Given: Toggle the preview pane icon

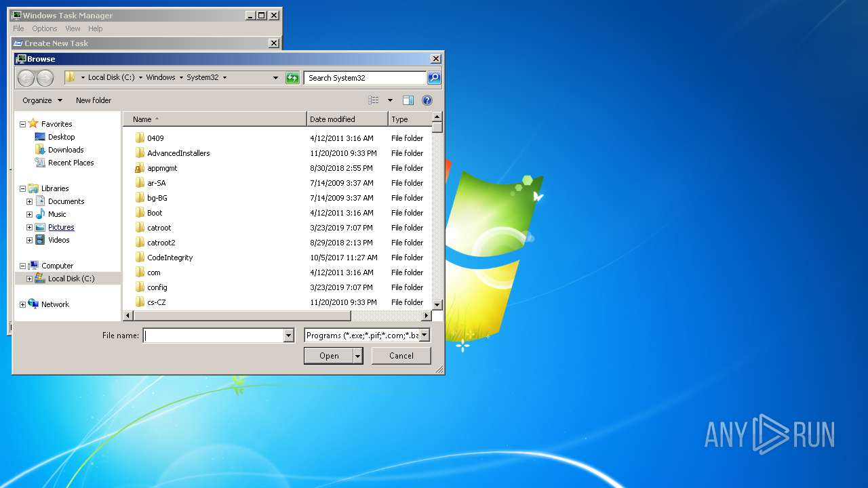Looking at the screenshot, I should 408,100.
